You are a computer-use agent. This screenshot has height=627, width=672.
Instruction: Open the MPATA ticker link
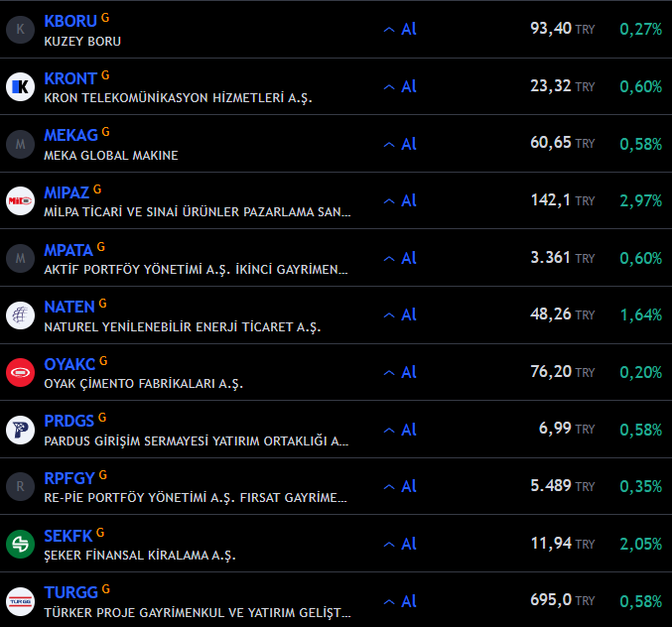(68, 251)
